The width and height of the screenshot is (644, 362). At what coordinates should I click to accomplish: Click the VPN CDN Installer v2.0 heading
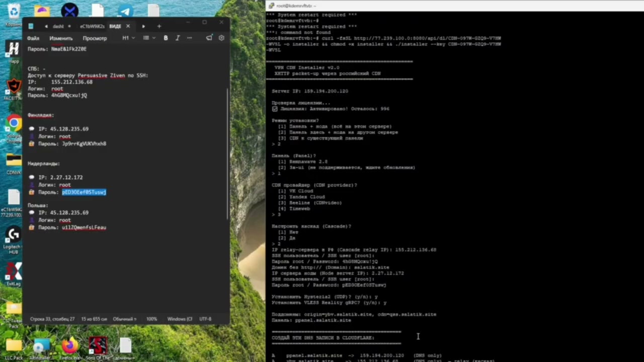[307, 68]
